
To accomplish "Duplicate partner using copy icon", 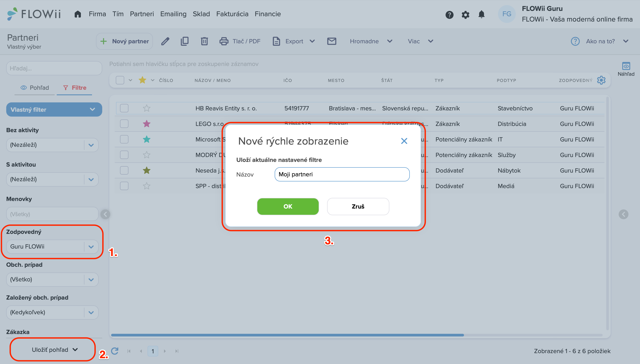I will pos(185,41).
